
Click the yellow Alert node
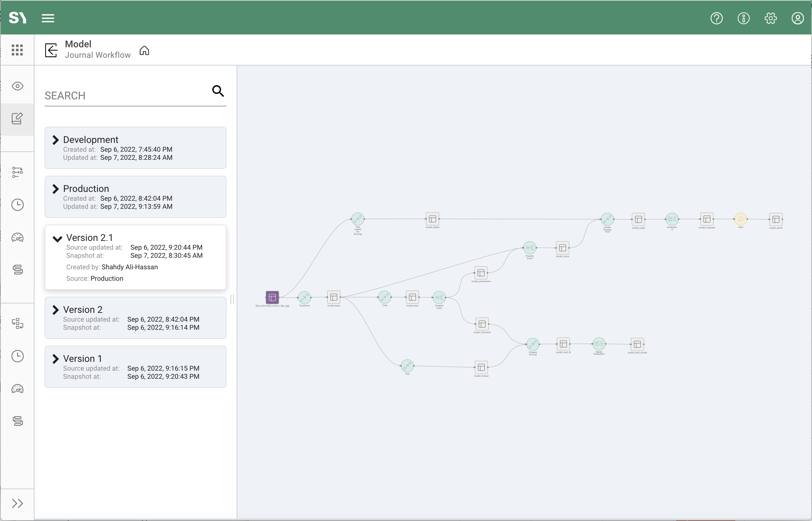(740, 219)
